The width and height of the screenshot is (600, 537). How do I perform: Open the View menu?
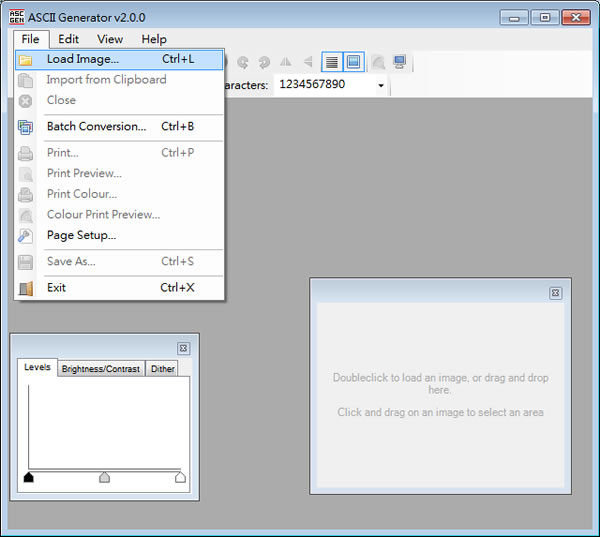tap(110, 39)
